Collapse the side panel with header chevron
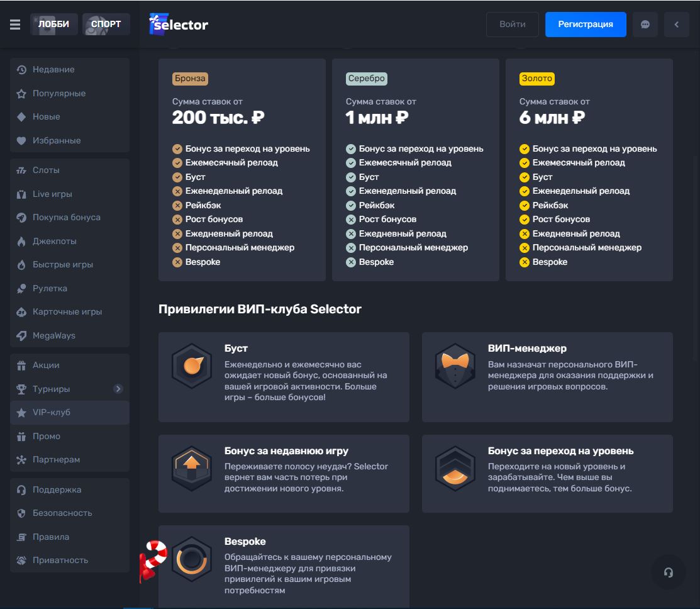Viewport: 700px width, 609px height. pos(677,25)
